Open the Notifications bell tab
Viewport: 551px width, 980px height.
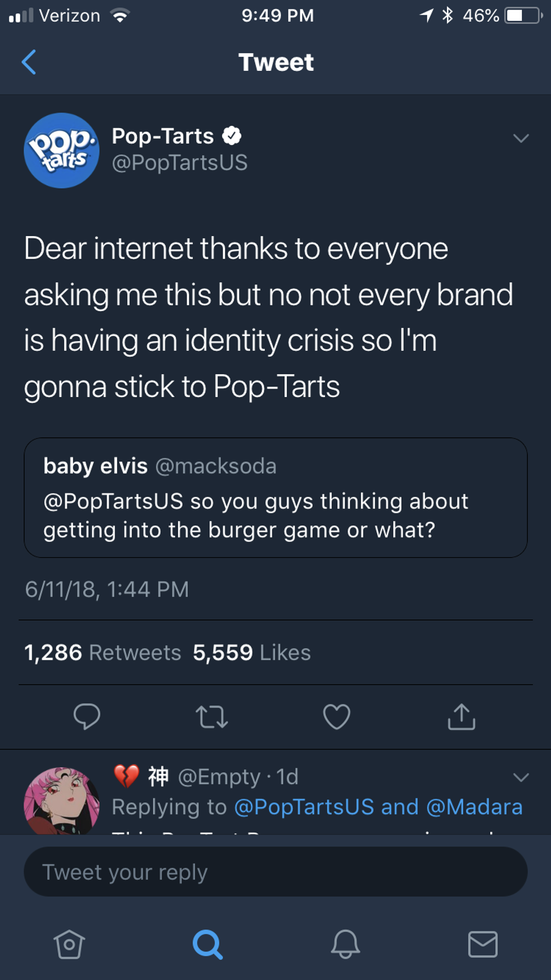coord(345,944)
